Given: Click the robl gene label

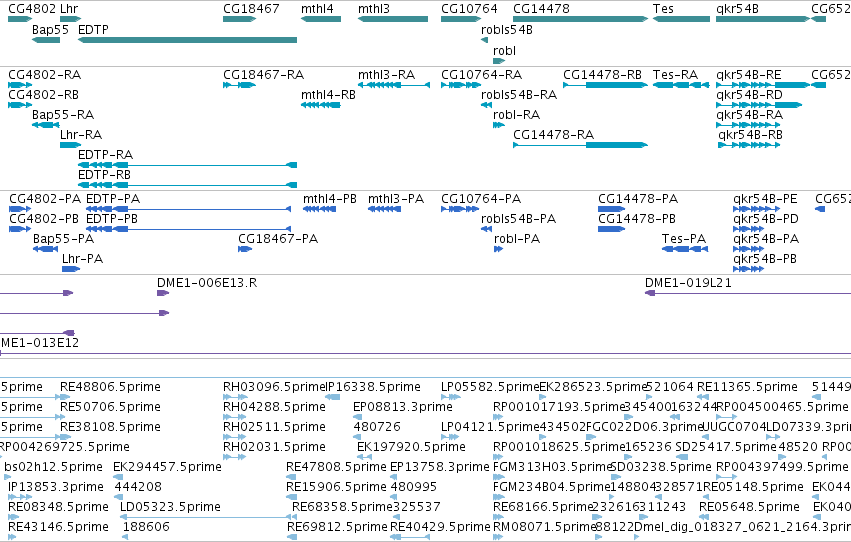Looking at the screenshot, I should point(504,51).
